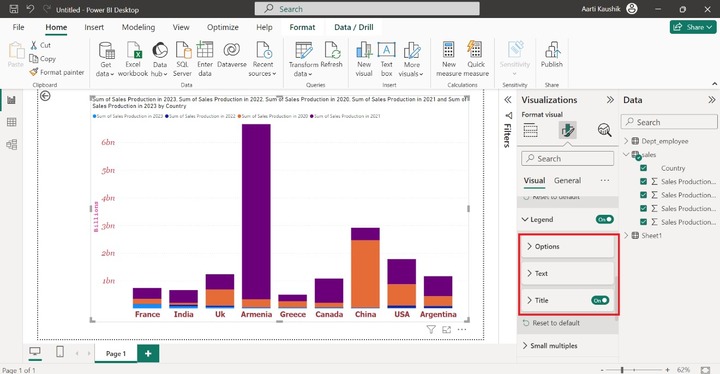Create a New measure
The image size is (720, 374).
pos(449,59)
